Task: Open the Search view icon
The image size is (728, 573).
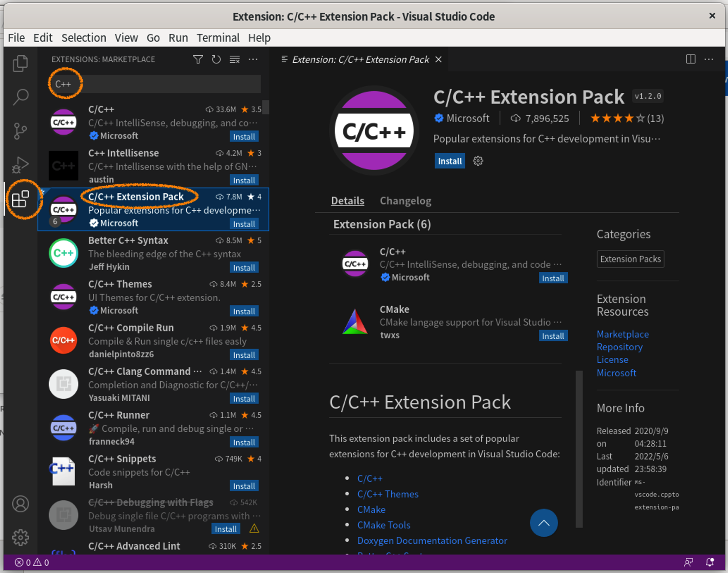Action: 20,97
